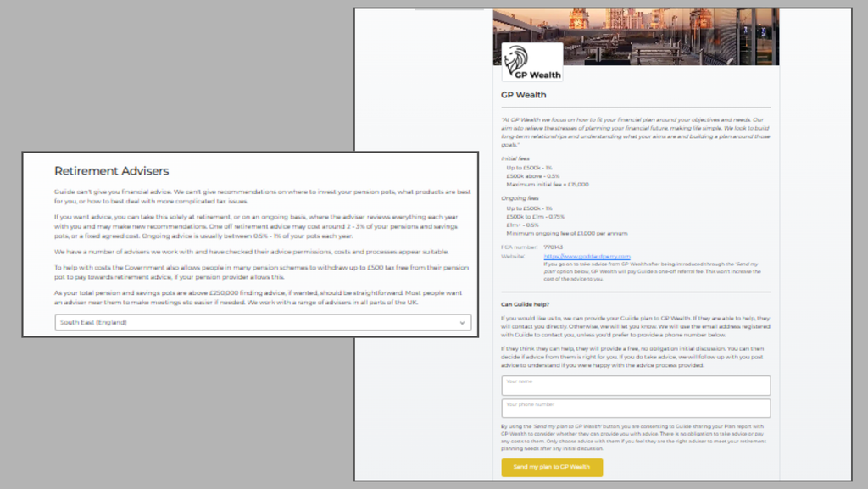Click the GP Wealth italic quote paragraph

coord(636,132)
